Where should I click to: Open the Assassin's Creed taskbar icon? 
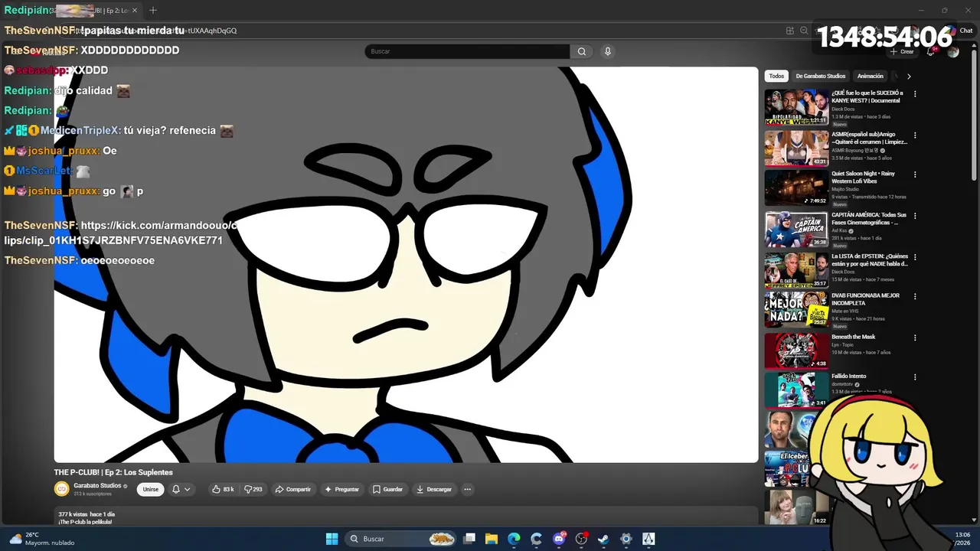648,539
